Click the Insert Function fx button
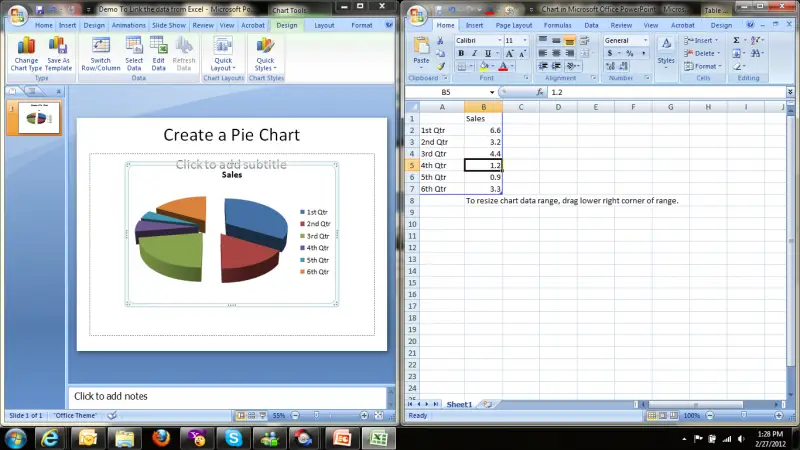Image resolution: width=800 pixels, height=450 pixels. click(540, 92)
